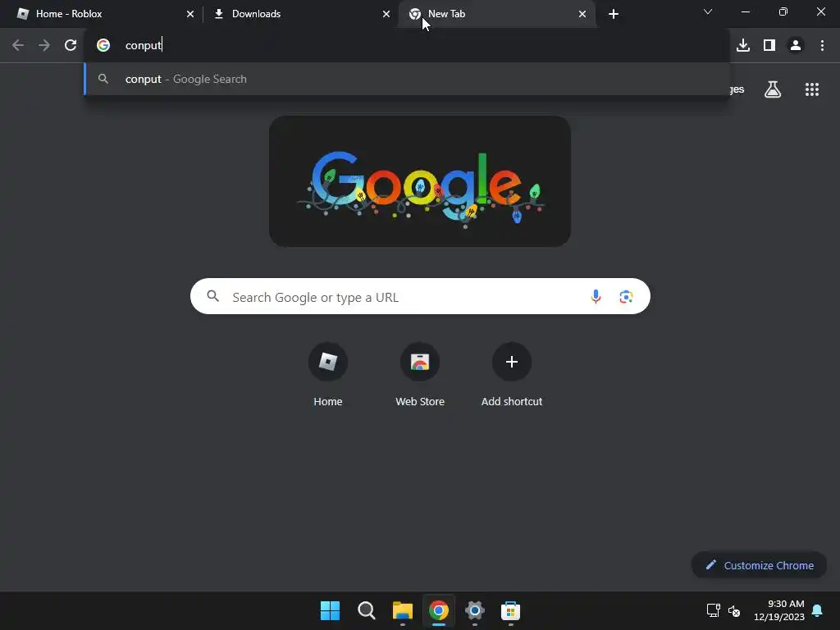The height and width of the screenshot is (630, 840).
Task: Open the Windows Start menu
Action: point(330,610)
